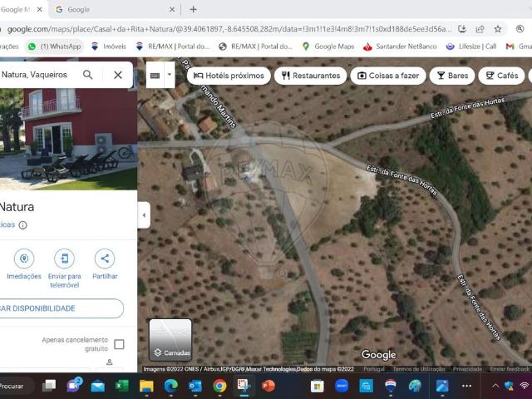Click Termos de Utilização link on map
The width and height of the screenshot is (532, 399).
(x=419, y=369)
